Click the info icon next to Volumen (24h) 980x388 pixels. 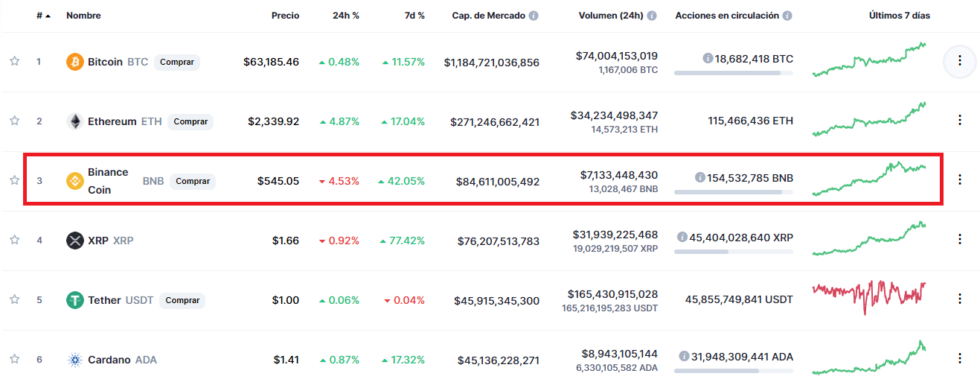point(652,16)
